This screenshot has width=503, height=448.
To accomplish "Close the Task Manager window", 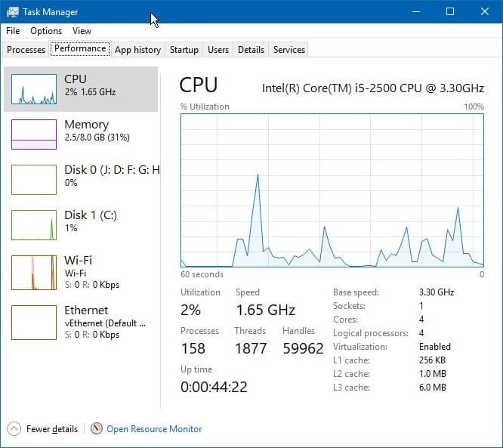I will (484, 11).
